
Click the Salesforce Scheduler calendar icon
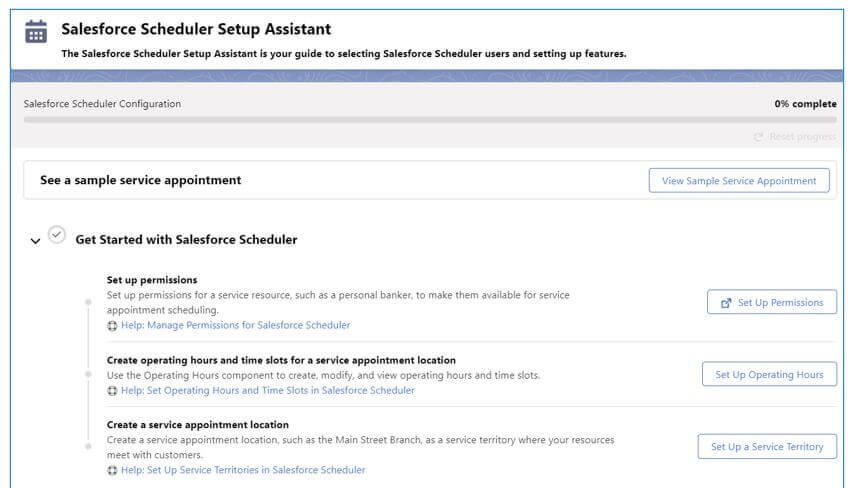point(36,31)
